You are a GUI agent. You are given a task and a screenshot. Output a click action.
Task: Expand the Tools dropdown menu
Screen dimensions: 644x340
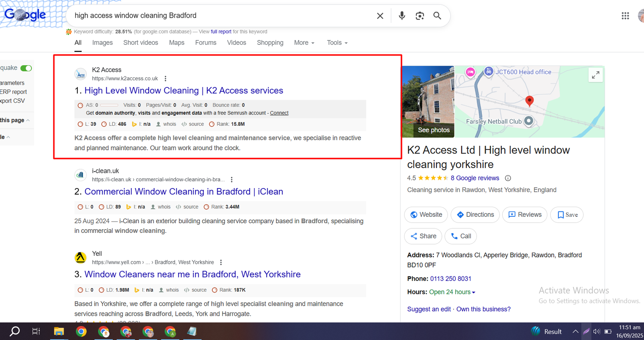[337, 43]
